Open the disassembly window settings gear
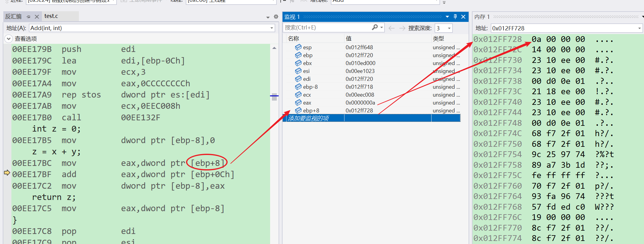The image size is (644, 244). pos(276,17)
